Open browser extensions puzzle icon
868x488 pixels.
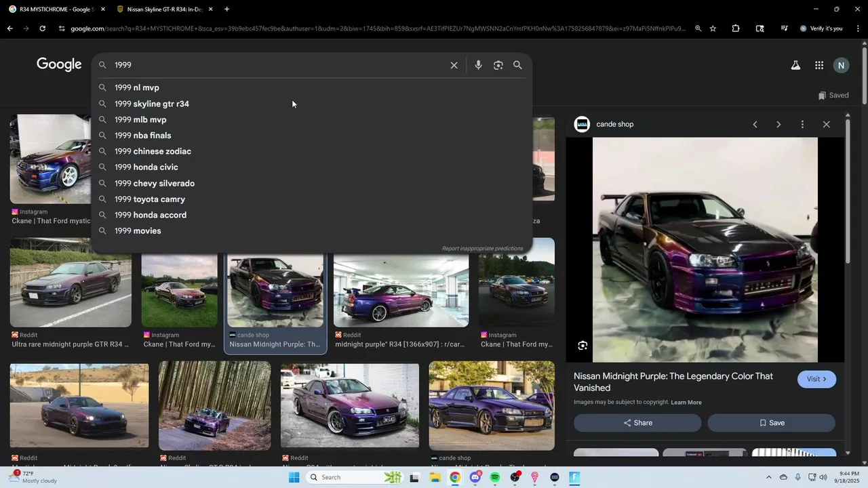tap(736, 28)
